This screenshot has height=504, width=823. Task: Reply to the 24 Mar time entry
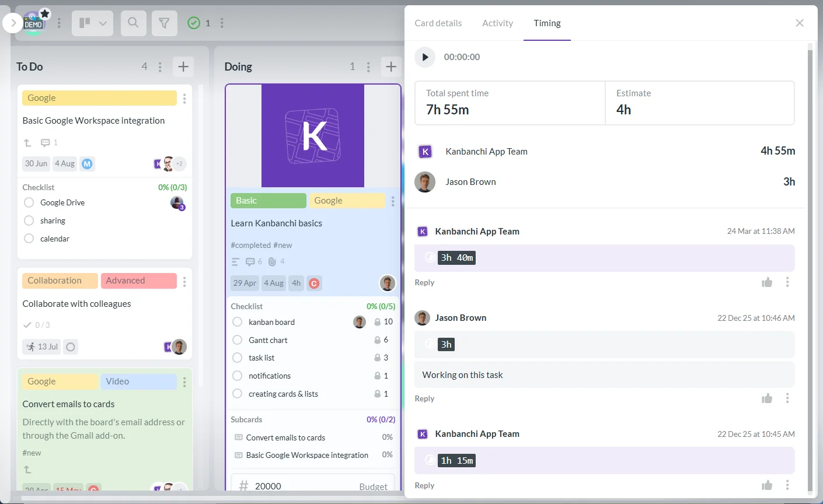424,282
